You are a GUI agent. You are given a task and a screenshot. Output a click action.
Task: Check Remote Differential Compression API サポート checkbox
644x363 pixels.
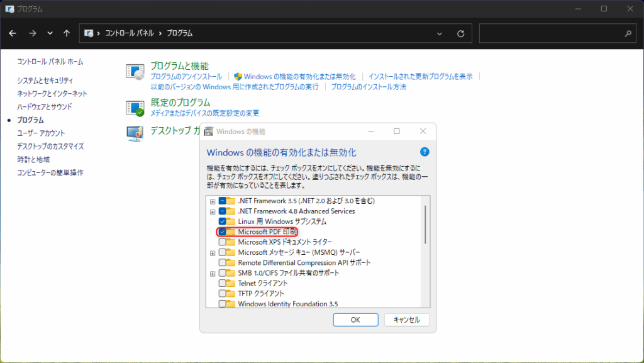point(222,262)
